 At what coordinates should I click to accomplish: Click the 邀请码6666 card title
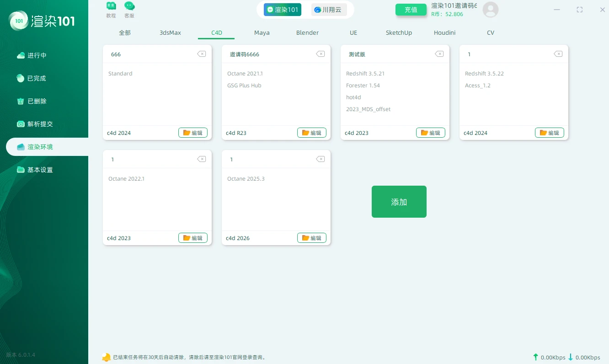click(245, 54)
